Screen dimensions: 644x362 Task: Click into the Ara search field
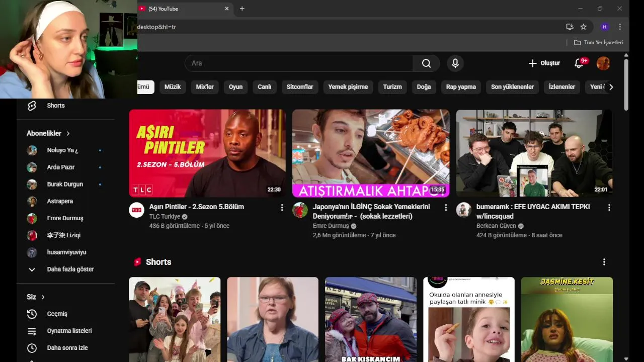[299, 63]
